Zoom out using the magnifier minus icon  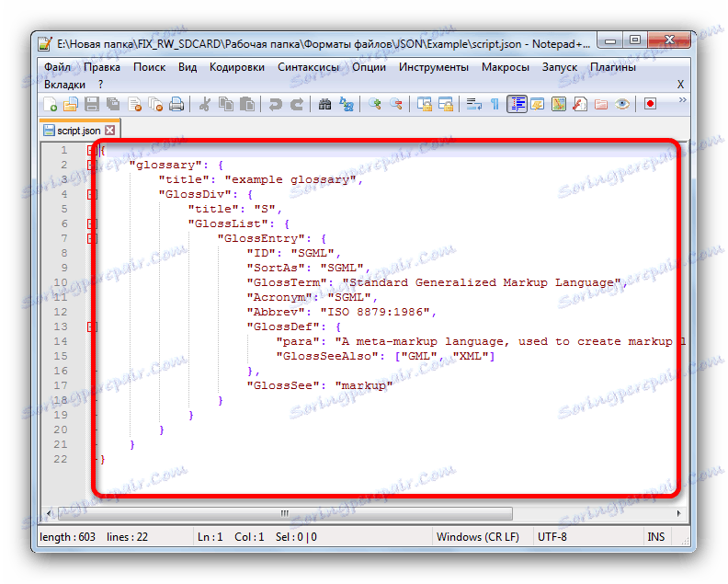pyautogui.click(x=395, y=104)
